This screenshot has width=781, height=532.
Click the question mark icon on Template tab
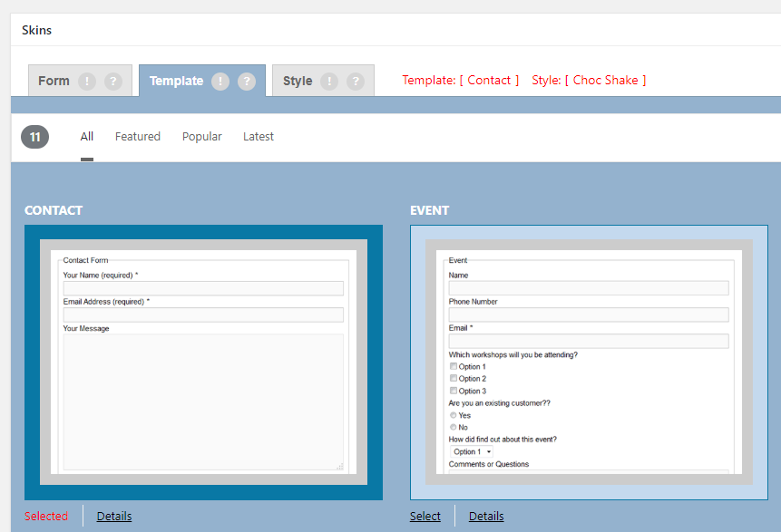click(x=247, y=81)
